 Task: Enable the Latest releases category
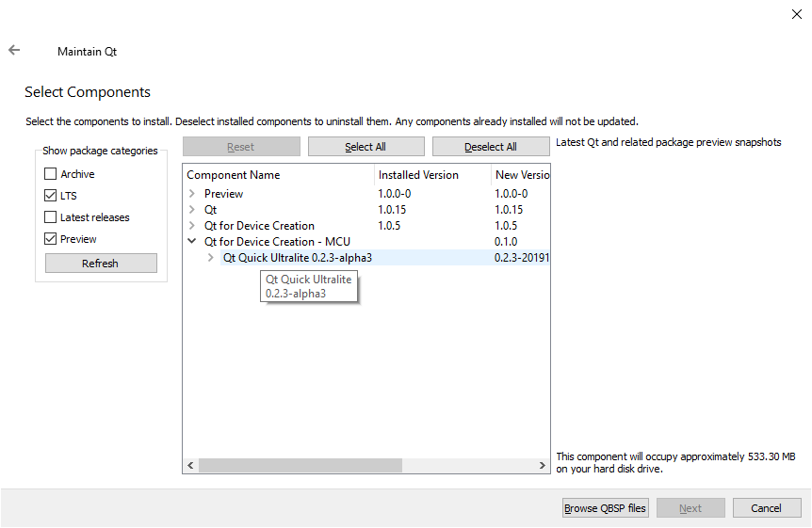[50, 217]
